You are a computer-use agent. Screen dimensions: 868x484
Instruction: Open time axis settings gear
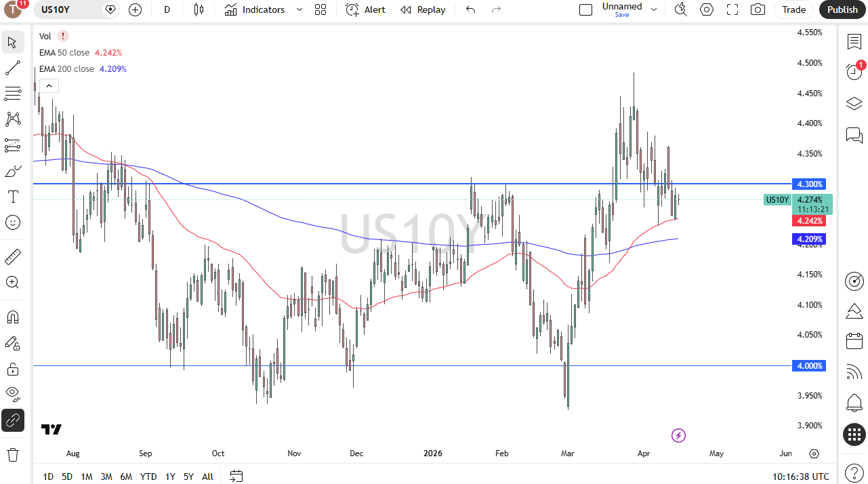coord(814,453)
